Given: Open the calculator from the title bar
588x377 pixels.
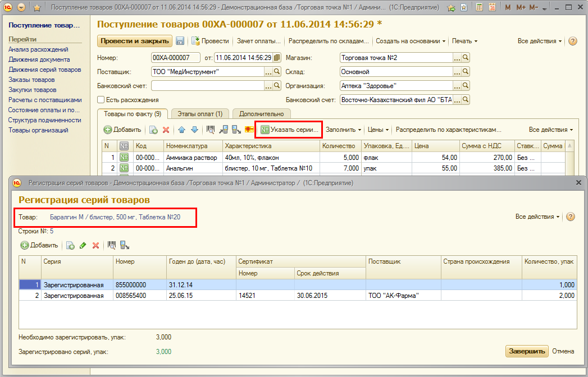Looking at the screenshot, I should 478,8.
